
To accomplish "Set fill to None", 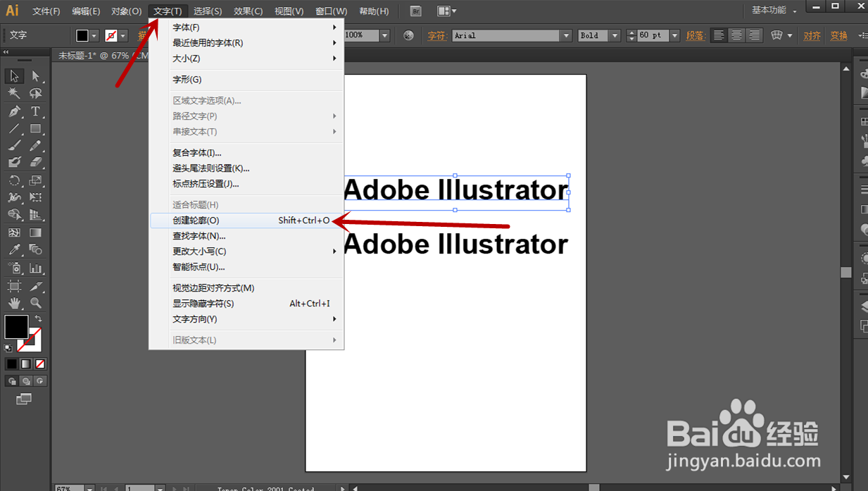I will (40, 364).
